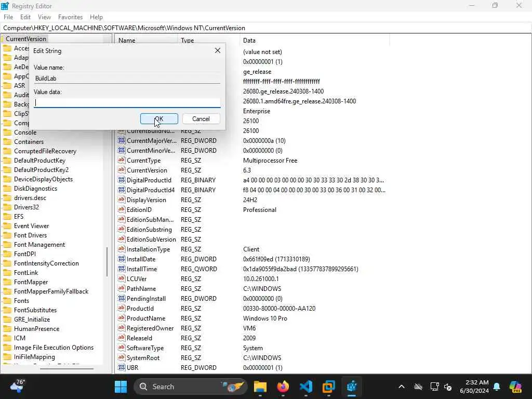Click the taskbar Search box
Screen dimensions: 532x399
tap(191, 387)
